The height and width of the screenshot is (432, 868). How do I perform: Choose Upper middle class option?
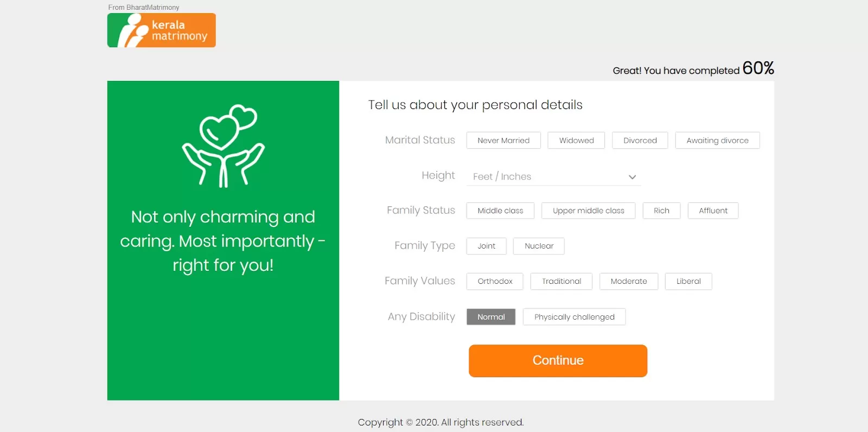[x=588, y=211]
